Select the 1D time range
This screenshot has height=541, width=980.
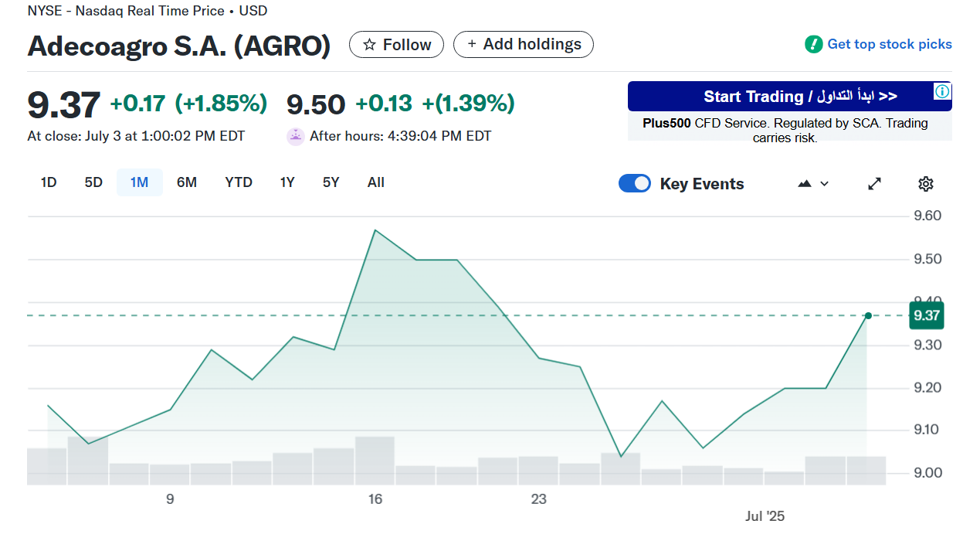(49, 182)
